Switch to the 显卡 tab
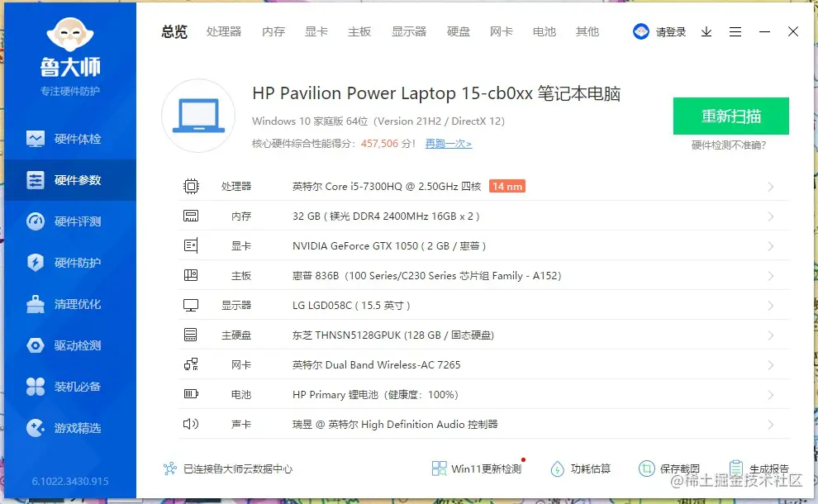This screenshot has height=504, width=818. click(316, 32)
